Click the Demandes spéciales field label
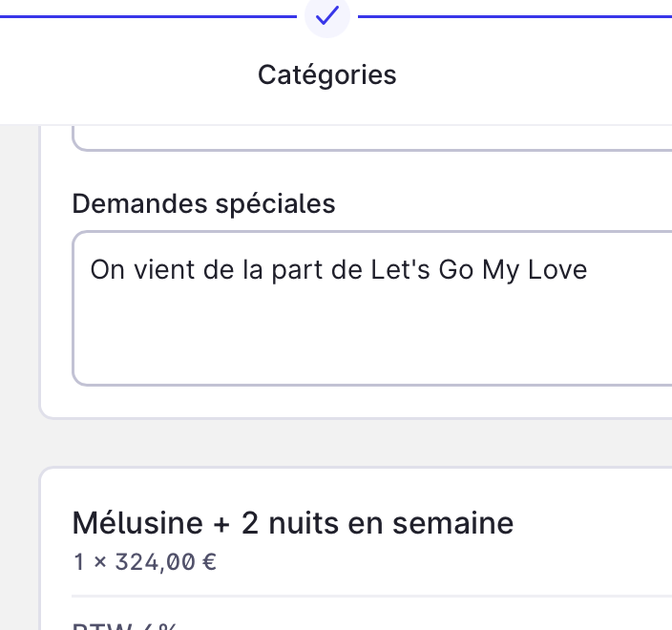672x630 pixels. [203, 203]
